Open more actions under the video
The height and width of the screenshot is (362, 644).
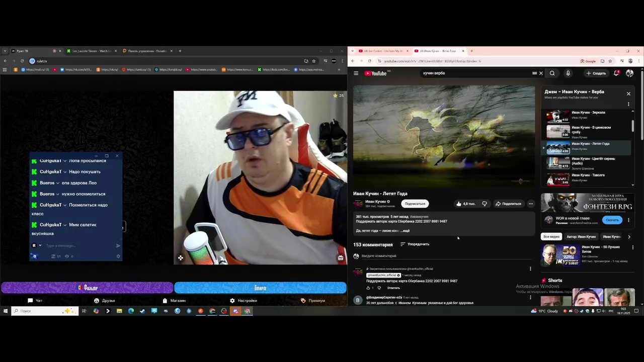tap(531, 204)
